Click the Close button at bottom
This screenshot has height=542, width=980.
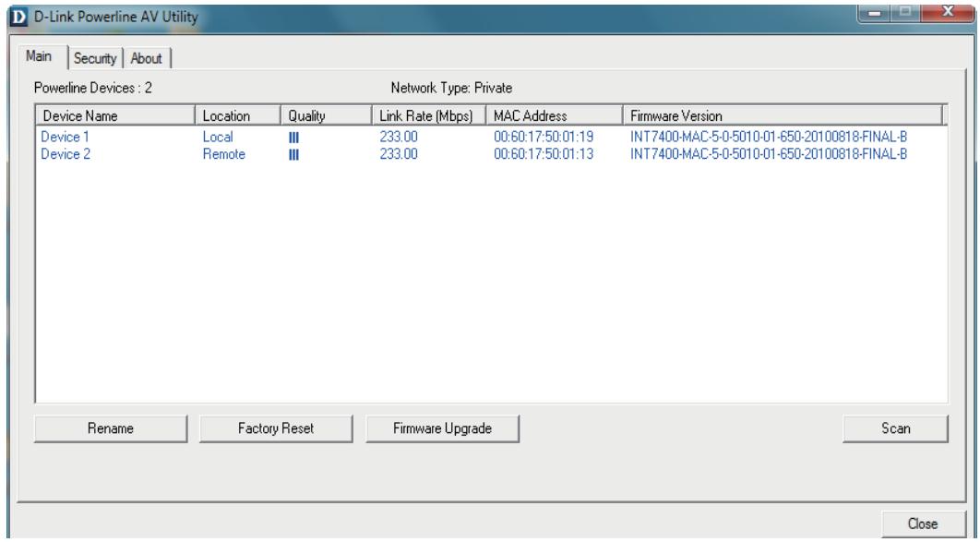[923, 524]
